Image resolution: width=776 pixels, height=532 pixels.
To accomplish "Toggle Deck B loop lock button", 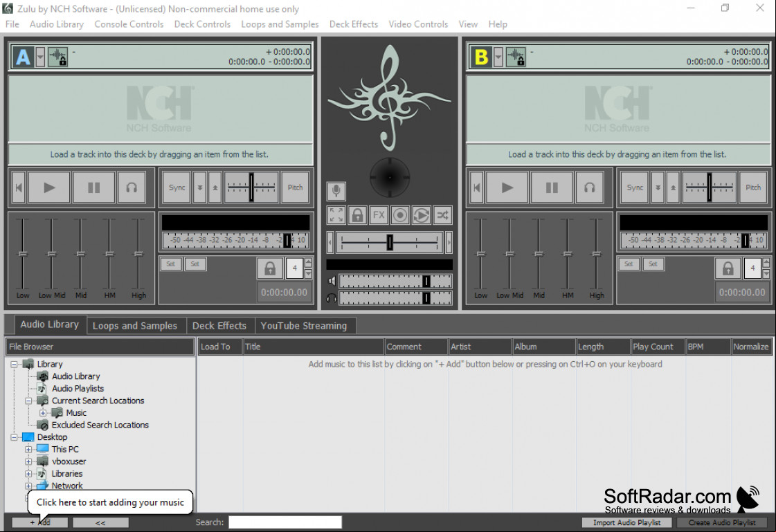I will (x=728, y=268).
